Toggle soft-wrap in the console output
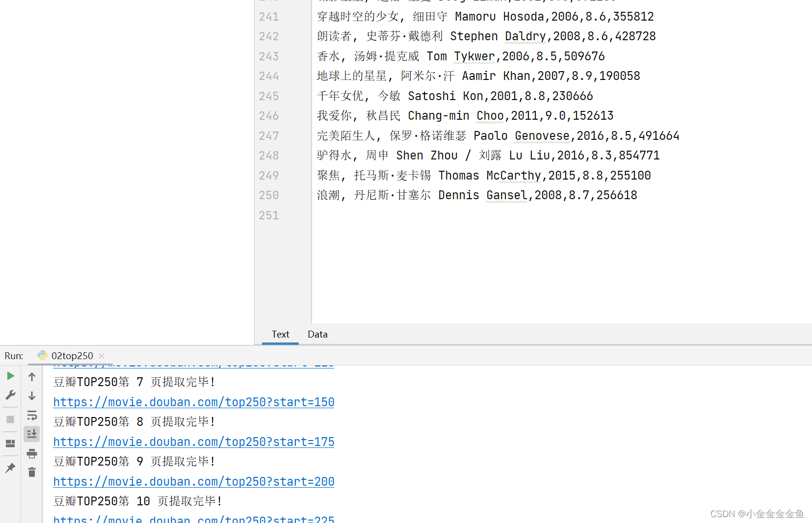This screenshot has width=812, height=523. coord(32,416)
